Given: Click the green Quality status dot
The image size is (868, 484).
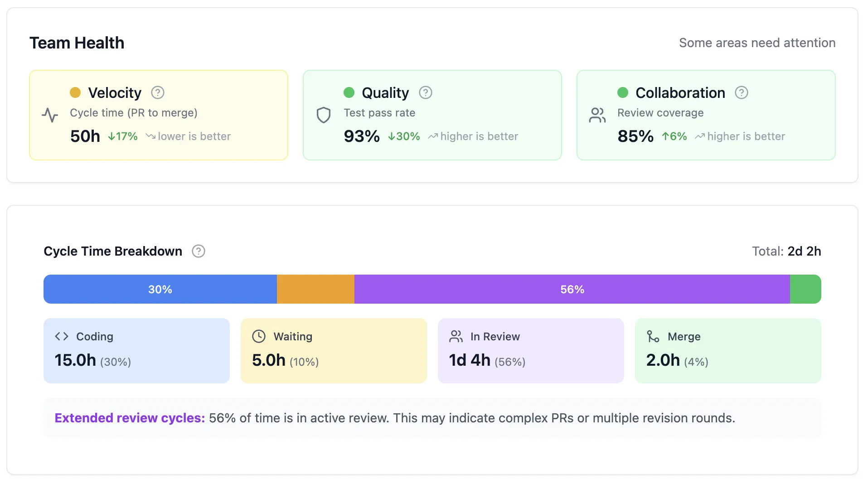Looking at the screenshot, I should tap(349, 92).
